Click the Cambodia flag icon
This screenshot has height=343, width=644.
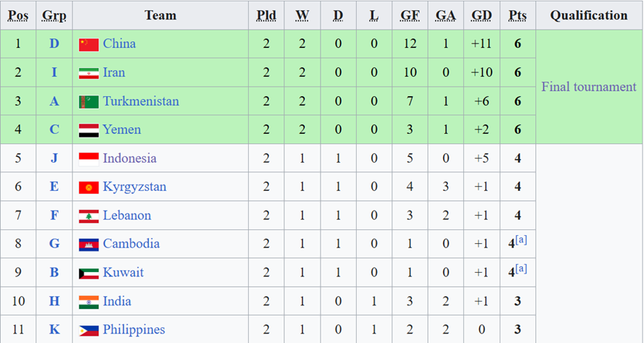[89, 245]
